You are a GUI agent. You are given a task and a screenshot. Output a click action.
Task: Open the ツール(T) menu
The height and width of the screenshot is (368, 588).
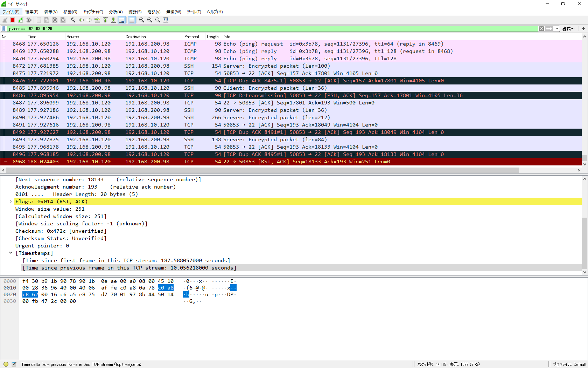click(194, 12)
